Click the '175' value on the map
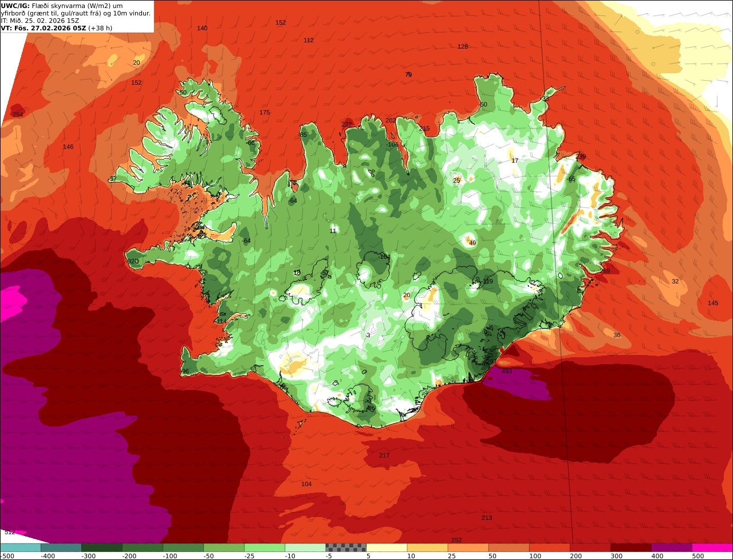The height and width of the screenshot is (560, 733). pos(265,113)
